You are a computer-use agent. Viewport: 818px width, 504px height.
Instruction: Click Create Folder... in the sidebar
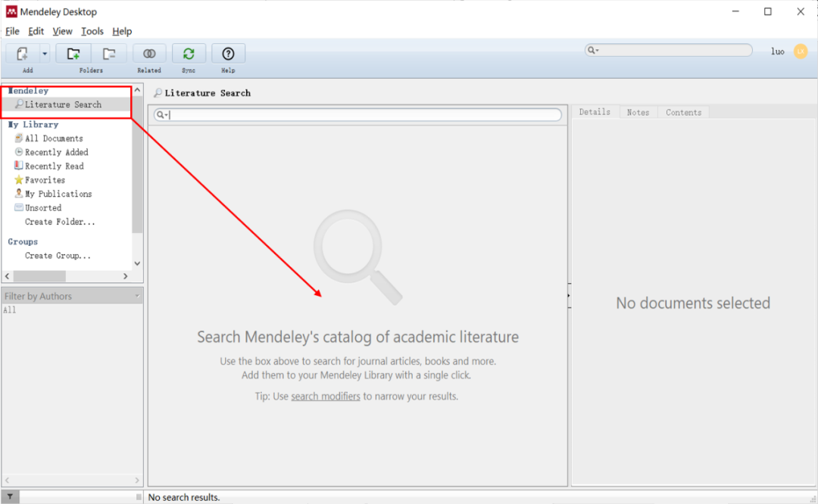60,222
